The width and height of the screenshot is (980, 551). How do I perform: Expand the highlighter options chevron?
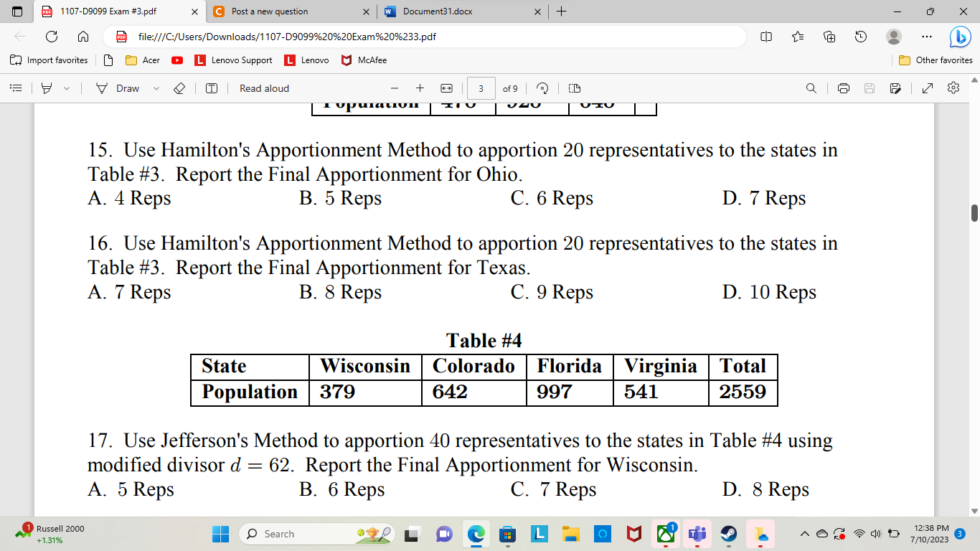click(65, 88)
